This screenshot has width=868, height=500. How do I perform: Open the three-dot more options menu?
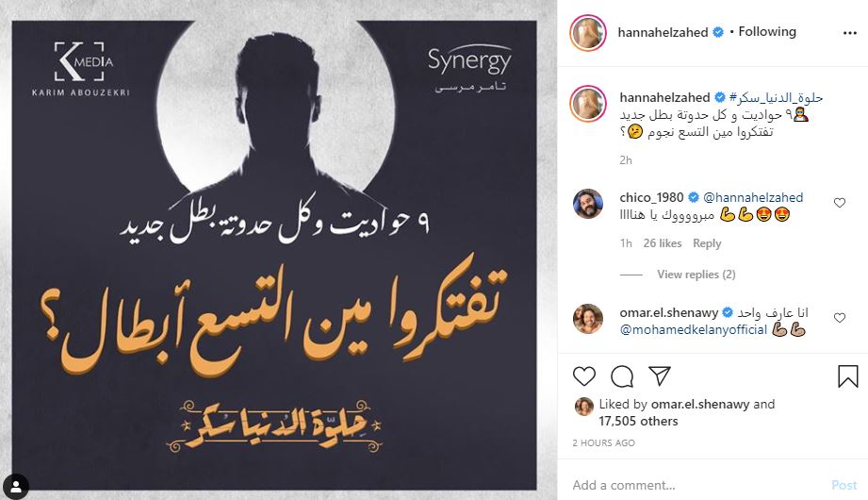850,33
